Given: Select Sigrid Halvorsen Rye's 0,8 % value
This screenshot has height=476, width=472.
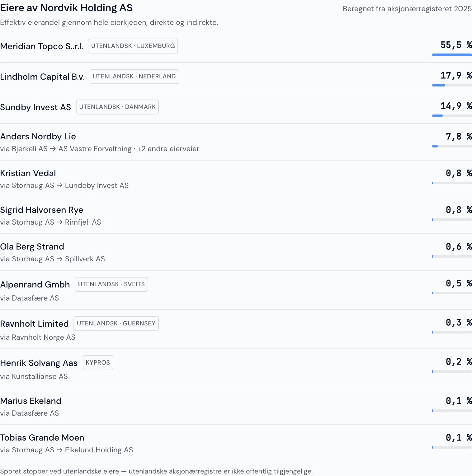Looking at the screenshot, I should coord(459,210).
